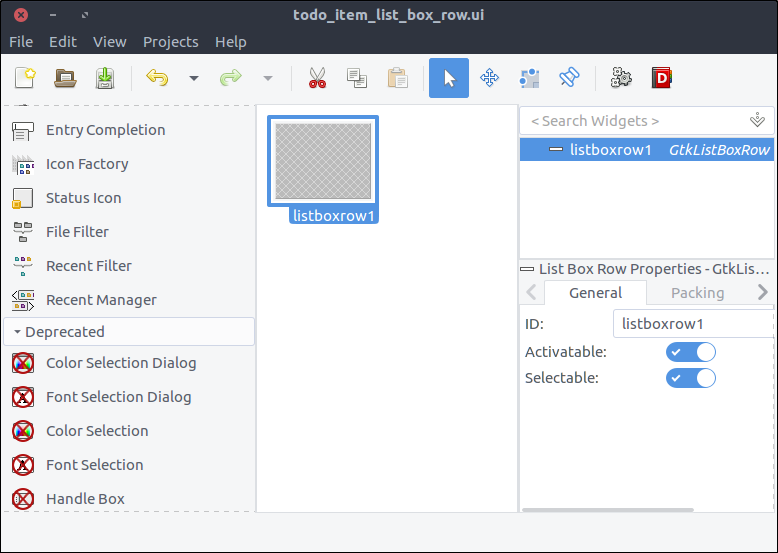
Task: Click the Open file folder icon
Action: pyautogui.click(x=65, y=78)
